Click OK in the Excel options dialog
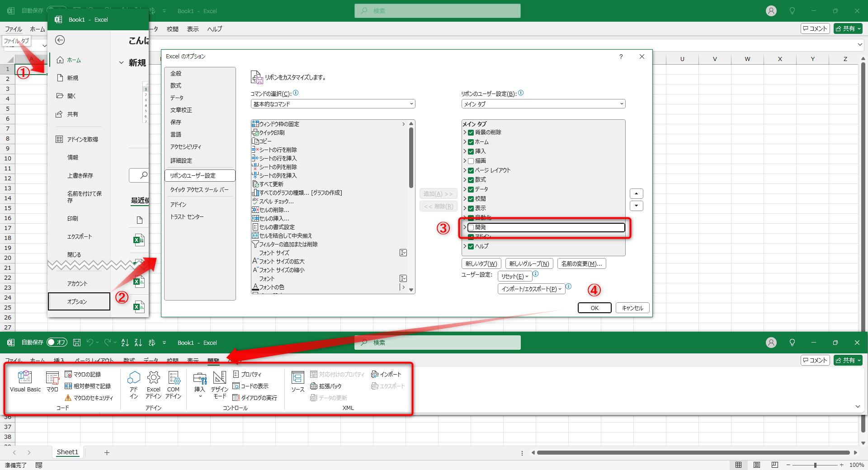The image size is (868, 470). coord(594,308)
